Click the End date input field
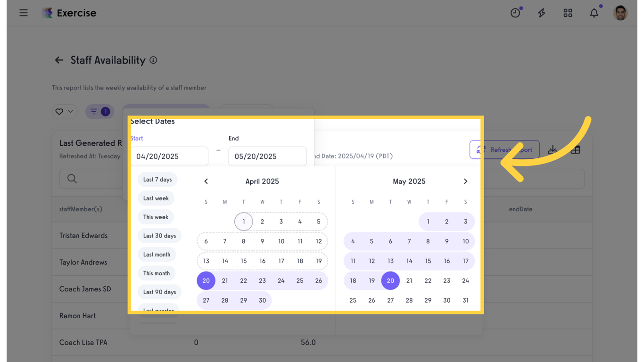The image size is (644, 362). [267, 156]
